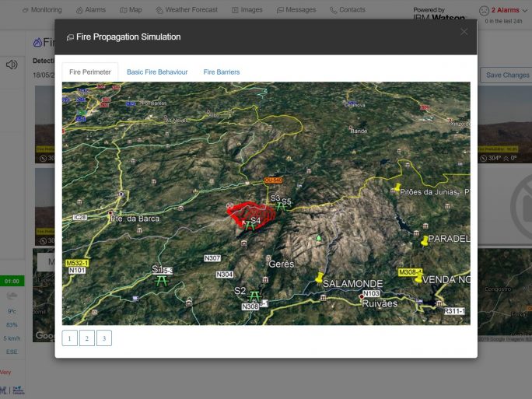Click the Pitões das Junias yellow pushpin
Screen dimensions: 532x399
click(397, 187)
